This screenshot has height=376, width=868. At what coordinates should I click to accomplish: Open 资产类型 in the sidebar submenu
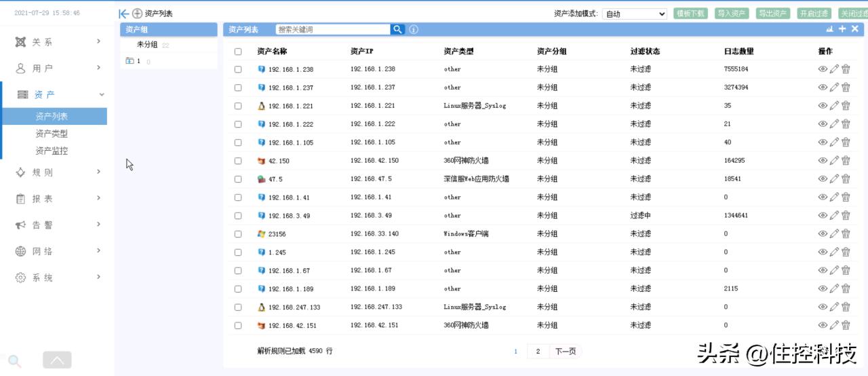(x=52, y=134)
